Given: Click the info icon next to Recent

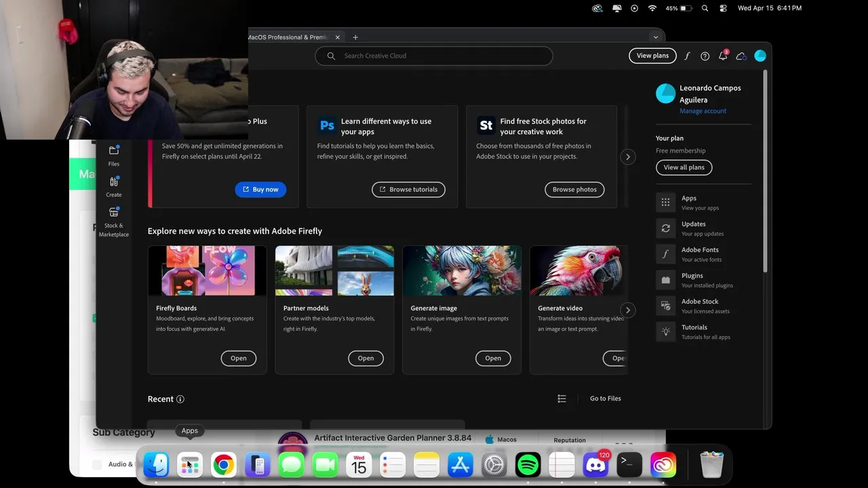Looking at the screenshot, I should [x=180, y=399].
